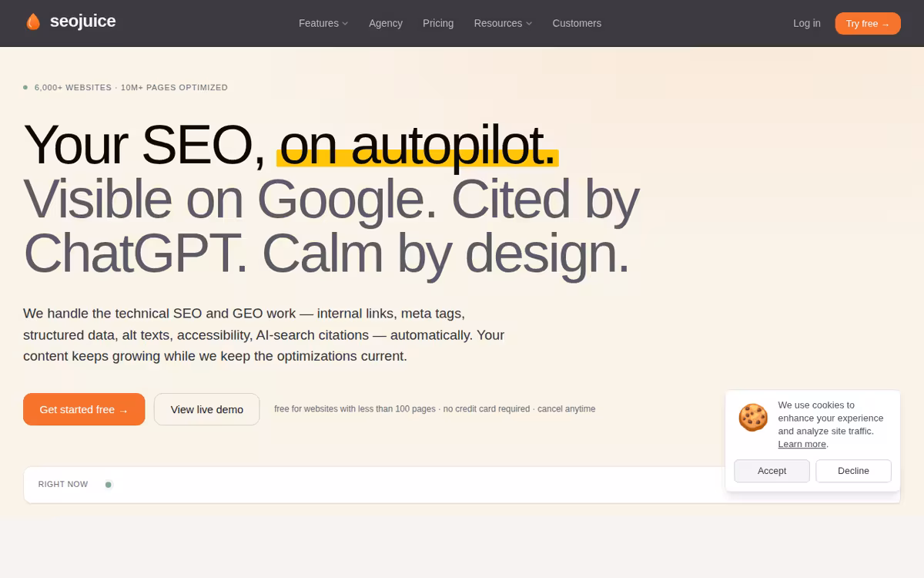Click the 'We handle the technical SEO' paragraph

click(x=264, y=335)
